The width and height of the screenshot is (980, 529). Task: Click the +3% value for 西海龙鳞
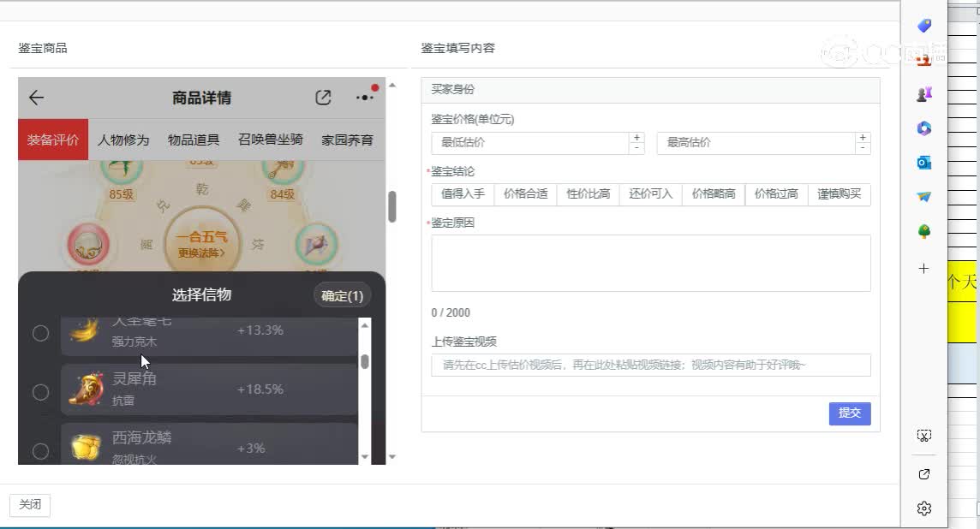tap(251, 449)
